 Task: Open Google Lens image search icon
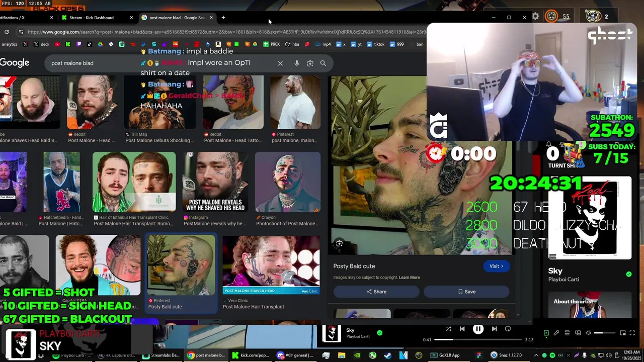click(x=310, y=63)
